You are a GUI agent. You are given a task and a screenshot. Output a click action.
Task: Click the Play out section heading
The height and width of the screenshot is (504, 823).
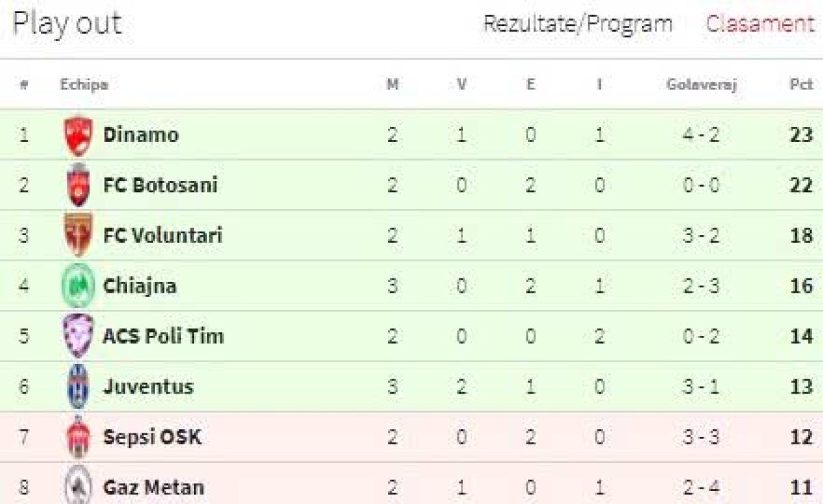67,24
